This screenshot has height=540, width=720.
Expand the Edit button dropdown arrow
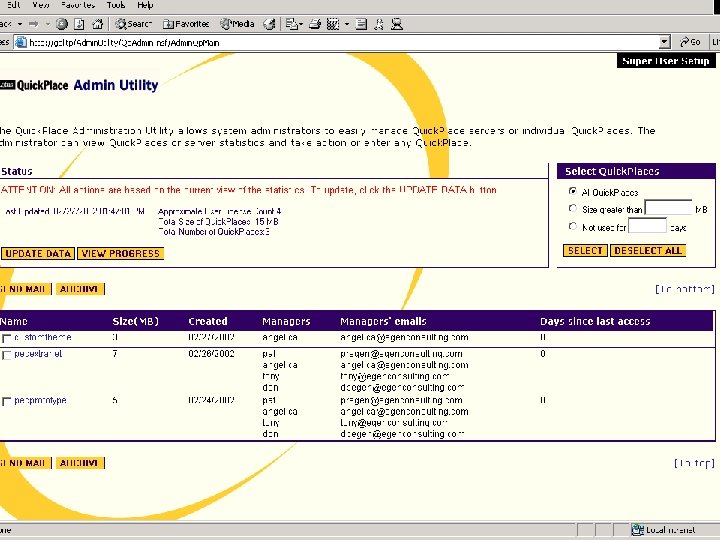click(x=347, y=24)
